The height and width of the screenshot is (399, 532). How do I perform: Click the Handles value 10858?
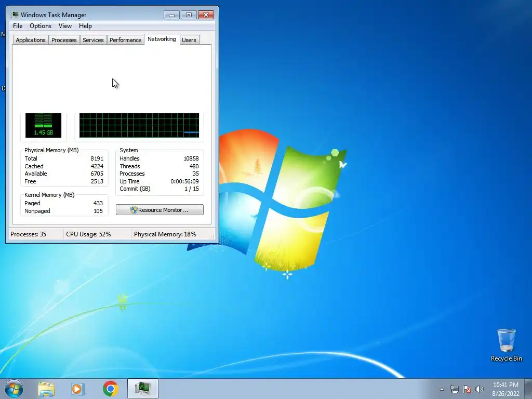[191, 158]
